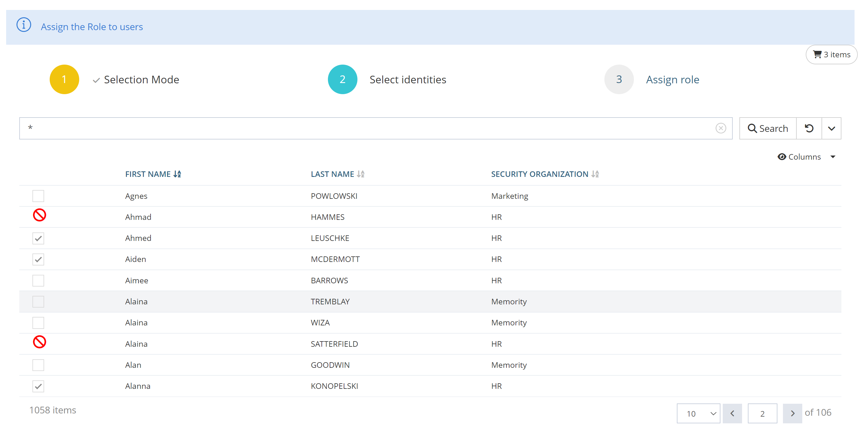Check the box for Alan GOODWIN
Image resolution: width=868 pixels, height=440 pixels.
click(x=38, y=365)
